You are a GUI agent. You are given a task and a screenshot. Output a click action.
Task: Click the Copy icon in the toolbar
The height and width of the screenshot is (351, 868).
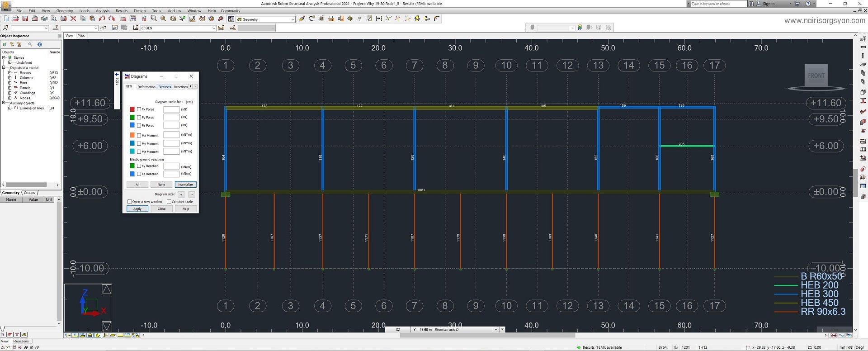click(x=83, y=19)
